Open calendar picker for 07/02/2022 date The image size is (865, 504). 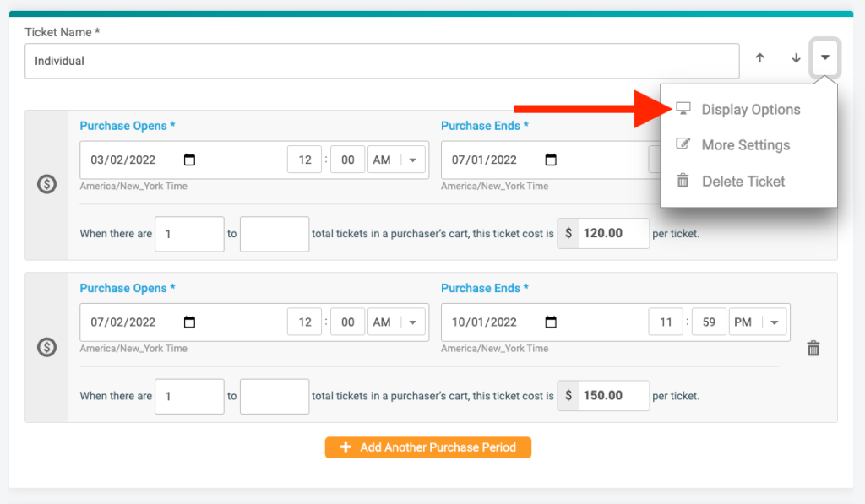click(x=189, y=322)
